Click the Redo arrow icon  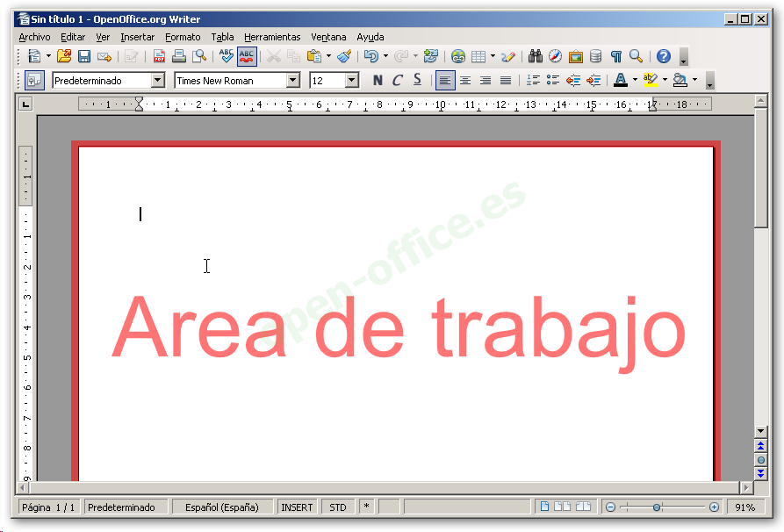[x=401, y=56]
